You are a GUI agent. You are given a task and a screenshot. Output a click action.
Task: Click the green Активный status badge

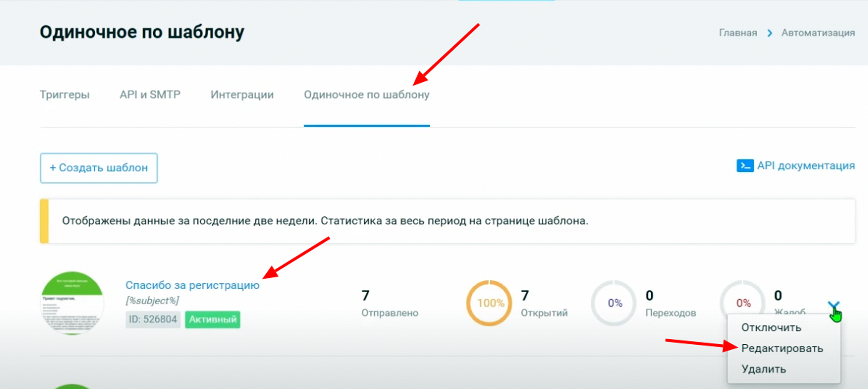[213, 320]
